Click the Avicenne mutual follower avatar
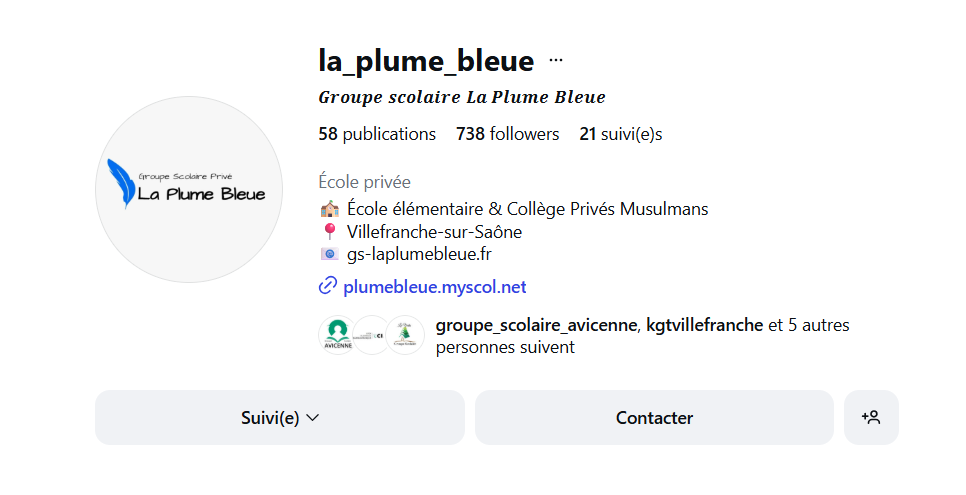This screenshot has width=966, height=495. (337, 335)
